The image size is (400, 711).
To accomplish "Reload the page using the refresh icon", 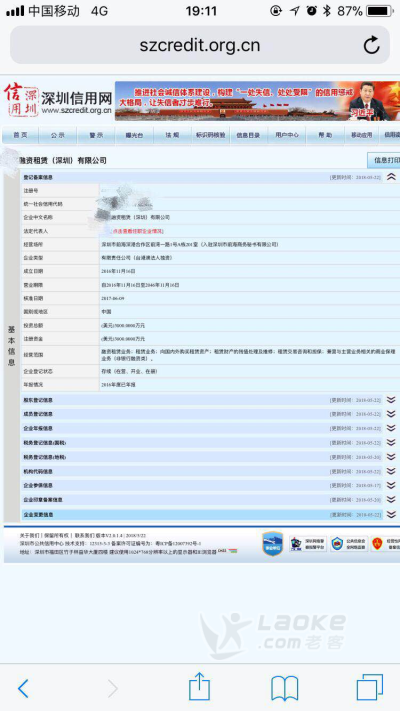I will [371, 45].
